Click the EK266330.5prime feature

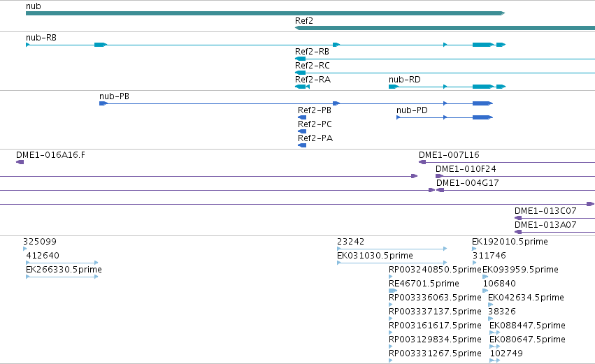click(x=62, y=277)
